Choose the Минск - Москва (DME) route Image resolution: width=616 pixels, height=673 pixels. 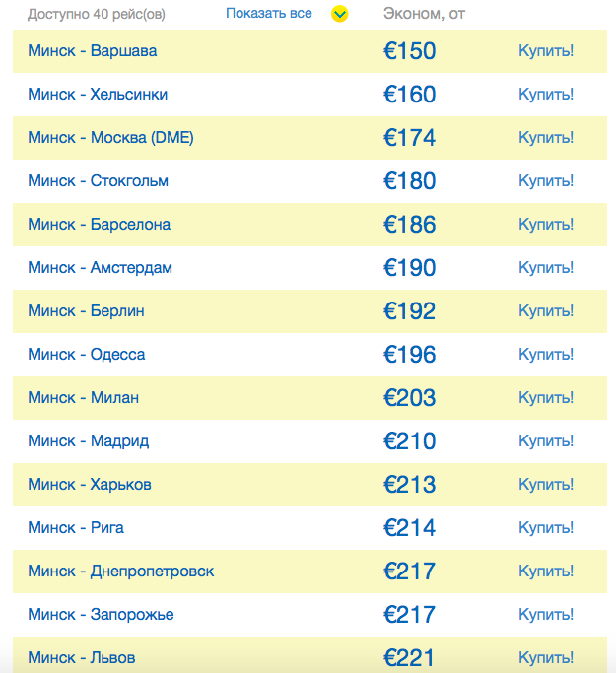[110, 138]
